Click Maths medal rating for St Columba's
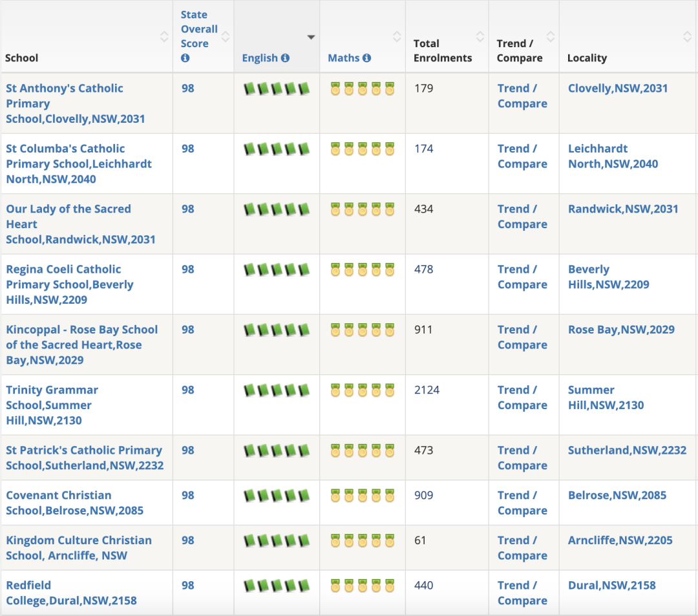The width and height of the screenshot is (698, 616). tap(363, 149)
